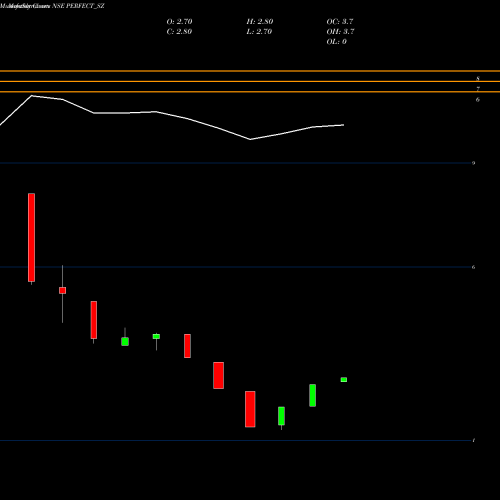
Task: Select the close value C: 2.80
Action: tap(179, 31)
